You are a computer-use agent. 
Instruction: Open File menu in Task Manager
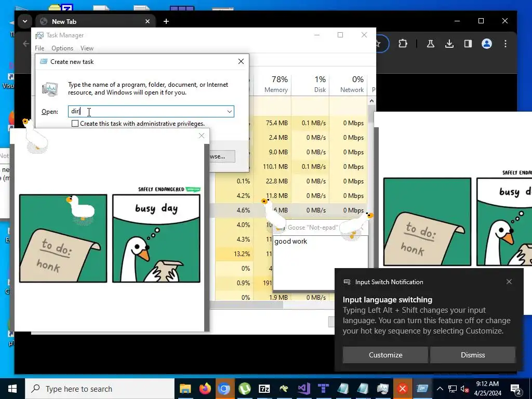[39, 48]
